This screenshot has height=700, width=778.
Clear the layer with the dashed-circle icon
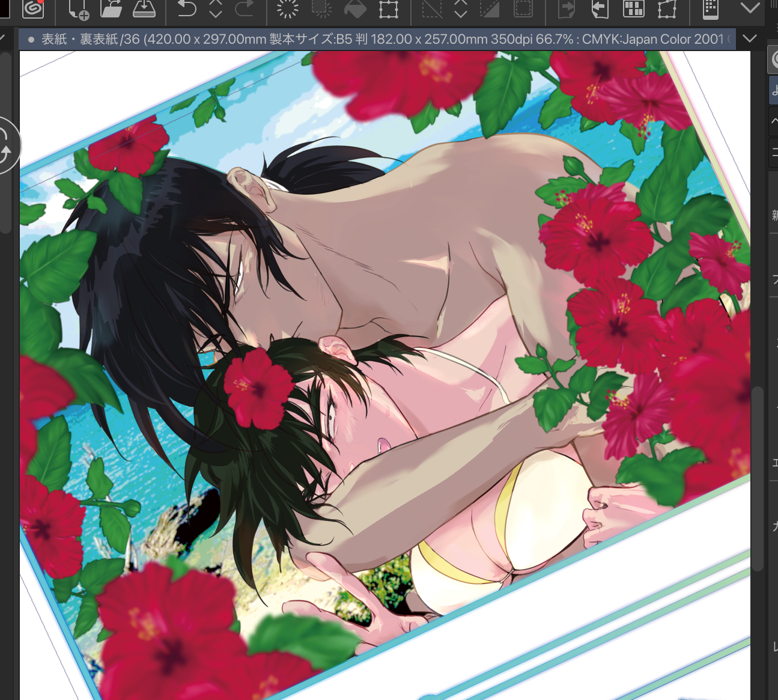[288, 8]
